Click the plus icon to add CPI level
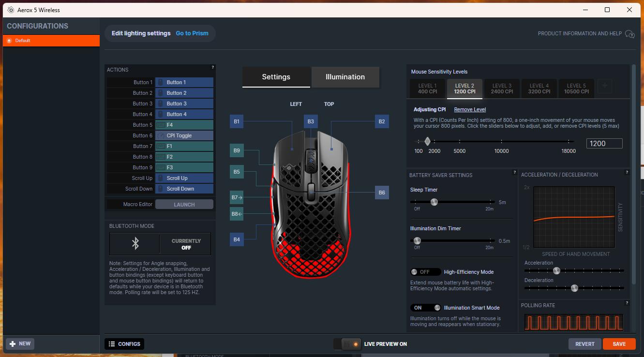The image size is (644, 357). tap(604, 87)
